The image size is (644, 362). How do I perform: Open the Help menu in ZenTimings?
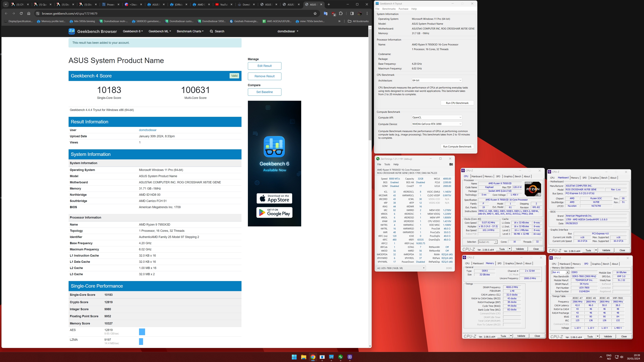(396, 164)
